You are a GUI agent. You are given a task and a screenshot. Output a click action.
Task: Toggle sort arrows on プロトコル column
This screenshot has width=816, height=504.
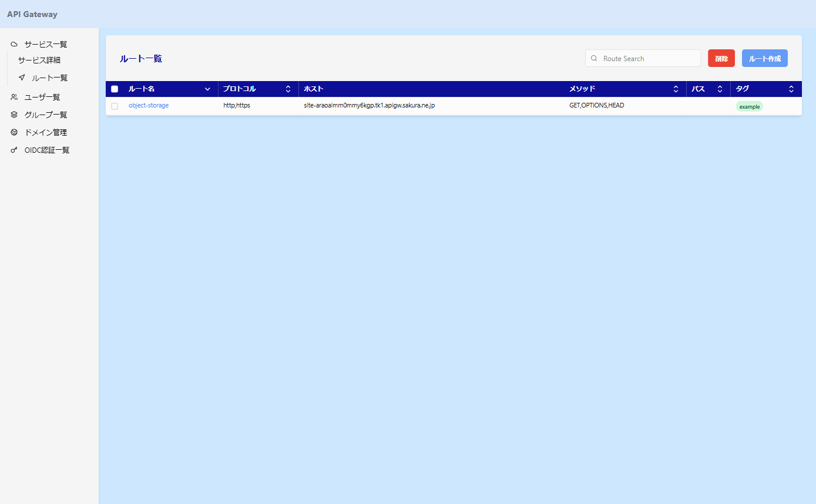288,89
